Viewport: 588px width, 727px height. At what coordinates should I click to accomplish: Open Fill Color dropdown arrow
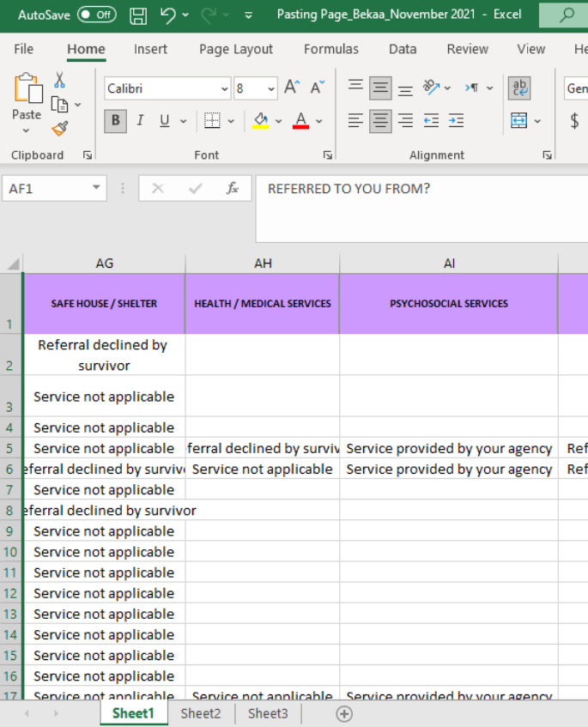(x=279, y=122)
